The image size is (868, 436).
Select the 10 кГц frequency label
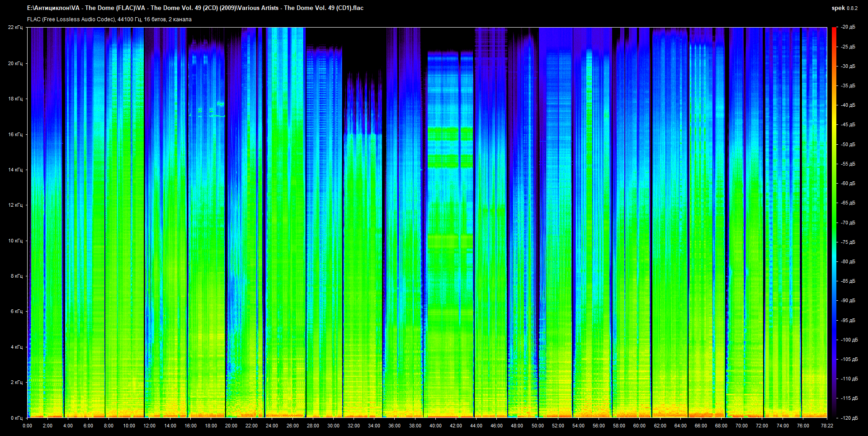coord(15,241)
